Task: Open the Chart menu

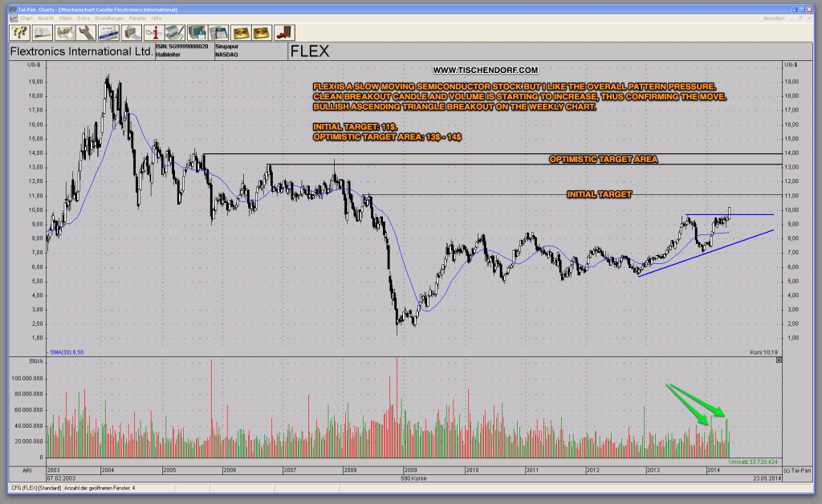Action: pyautogui.click(x=26, y=18)
